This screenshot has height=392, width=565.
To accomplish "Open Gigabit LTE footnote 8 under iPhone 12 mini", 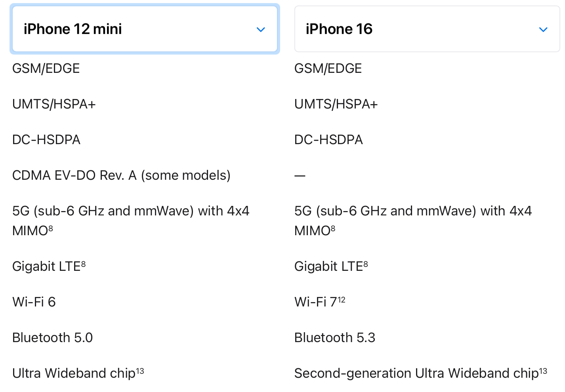I will 83,264.
